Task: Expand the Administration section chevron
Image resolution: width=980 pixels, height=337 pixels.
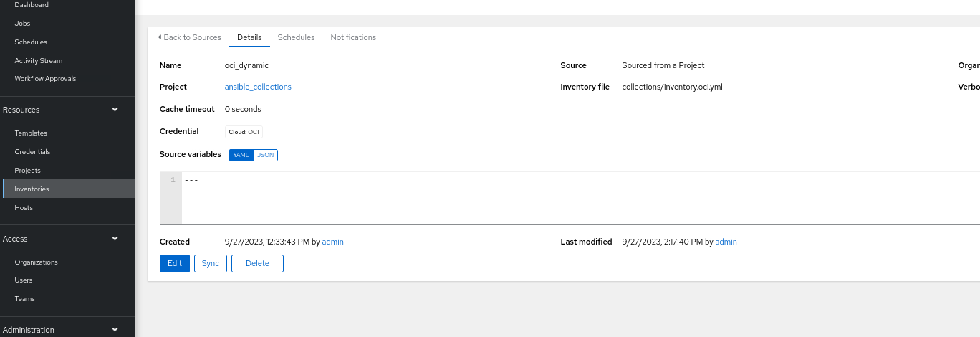Action: (115, 330)
